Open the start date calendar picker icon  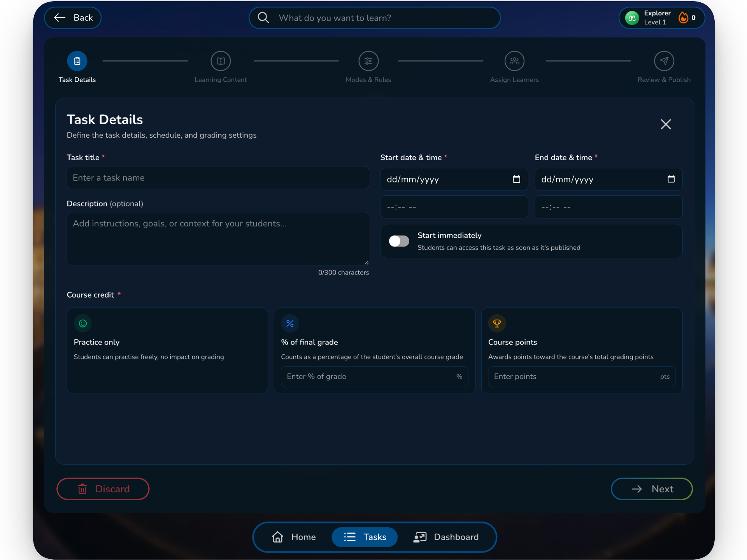pos(516,179)
